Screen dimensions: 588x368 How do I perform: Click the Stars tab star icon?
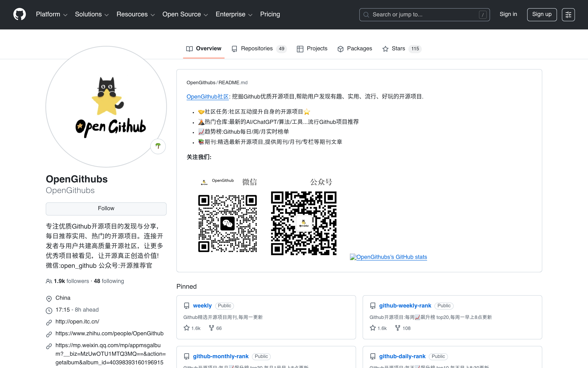(x=385, y=49)
